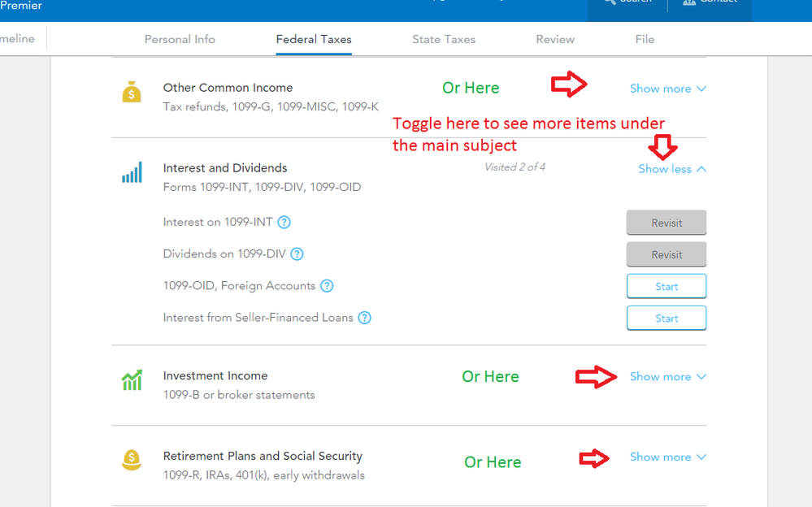
Task: Click the Other Common Income money bag icon
Action: pyautogui.click(x=132, y=92)
